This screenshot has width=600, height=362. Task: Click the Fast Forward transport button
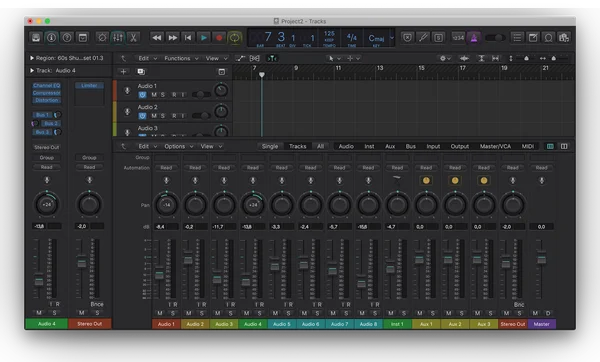click(173, 38)
